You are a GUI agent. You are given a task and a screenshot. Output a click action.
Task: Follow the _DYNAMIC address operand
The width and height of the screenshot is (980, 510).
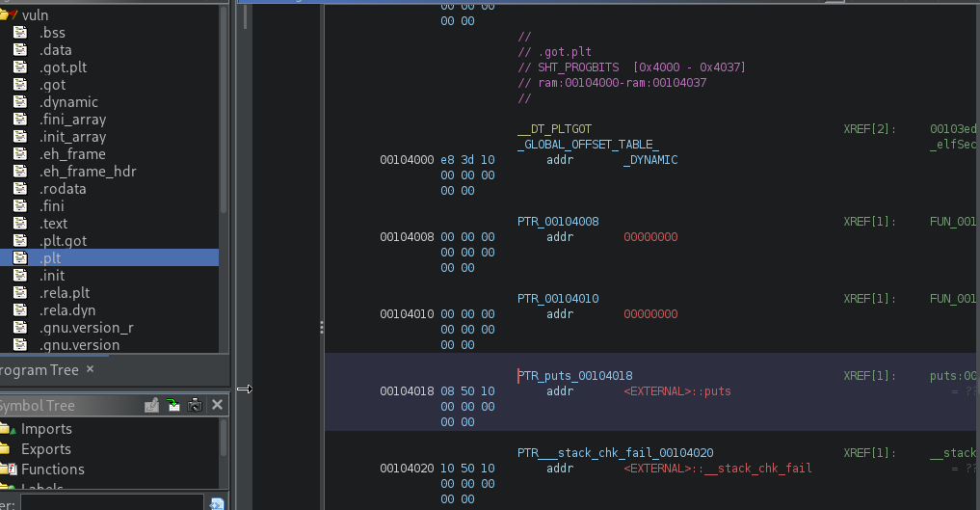click(x=650, y=160)
